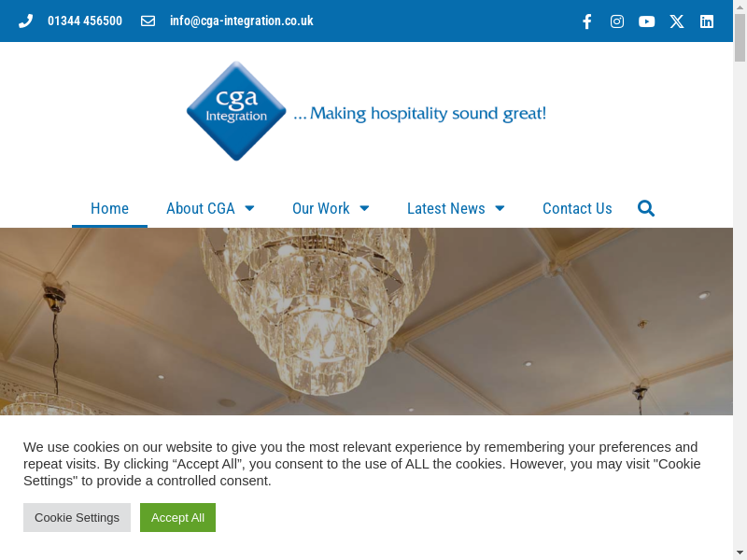This screenshot has height=560, width=747.
Task: Click the CGA Integration diamond logo
Action: coord(236,111)
